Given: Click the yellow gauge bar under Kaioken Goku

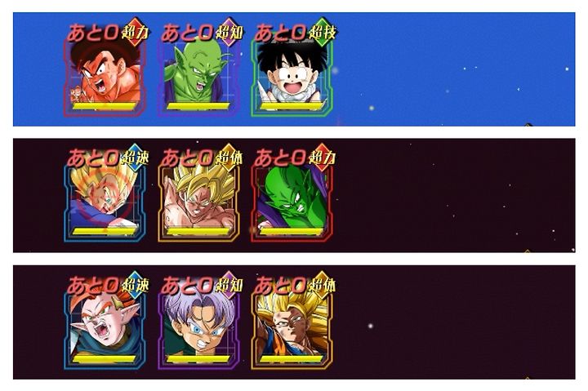Looking at the screenshot, I should pyautogui.click(x=105, y=106).
